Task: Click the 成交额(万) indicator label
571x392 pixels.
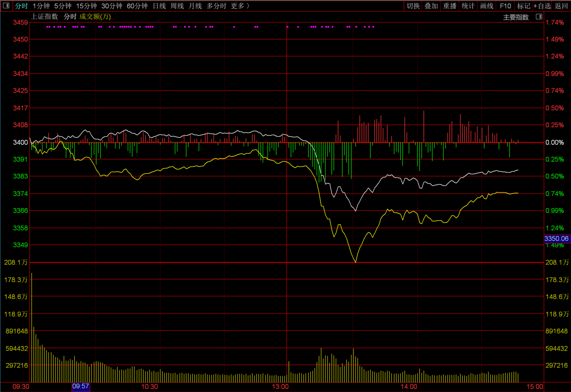Action: pos(95,16)
